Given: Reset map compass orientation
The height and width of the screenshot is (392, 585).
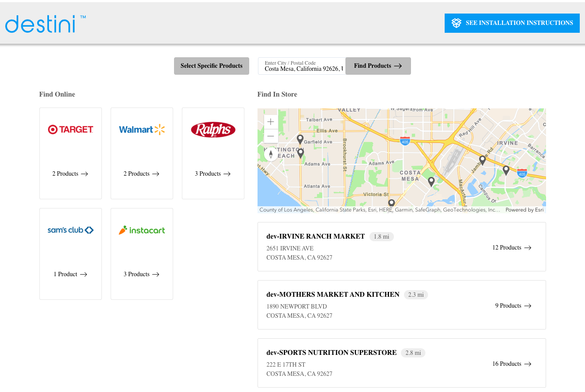Looking at the screenshot, I should tap(271, 154).
